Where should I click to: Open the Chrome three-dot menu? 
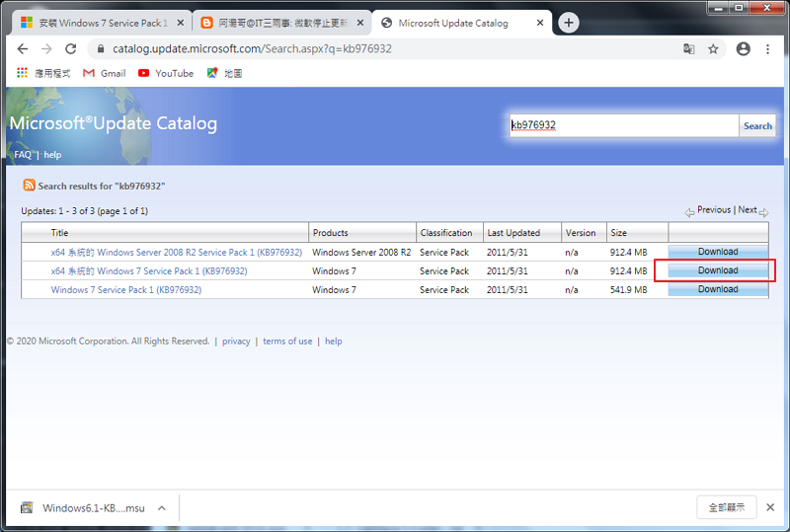(x=768, y=49)
